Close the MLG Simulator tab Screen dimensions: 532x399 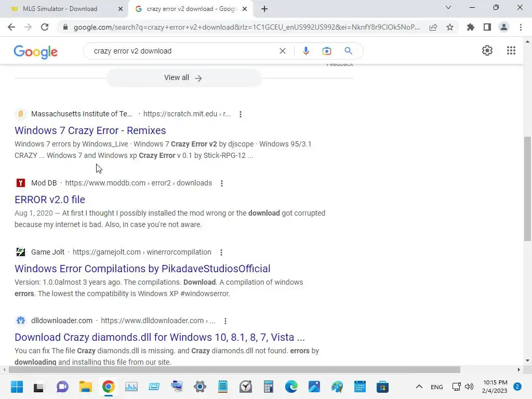[x=121, y=9]
